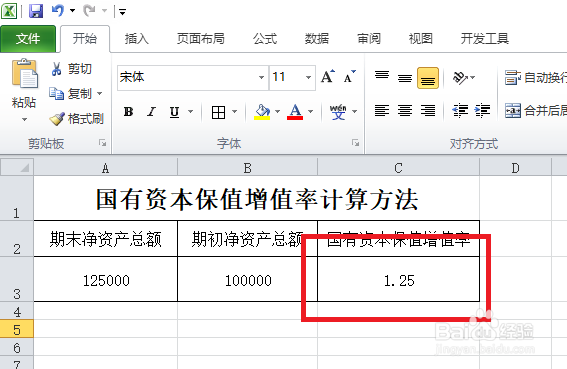Click the 自动换行 (Wrap Text) button

[x=536, y=77]
